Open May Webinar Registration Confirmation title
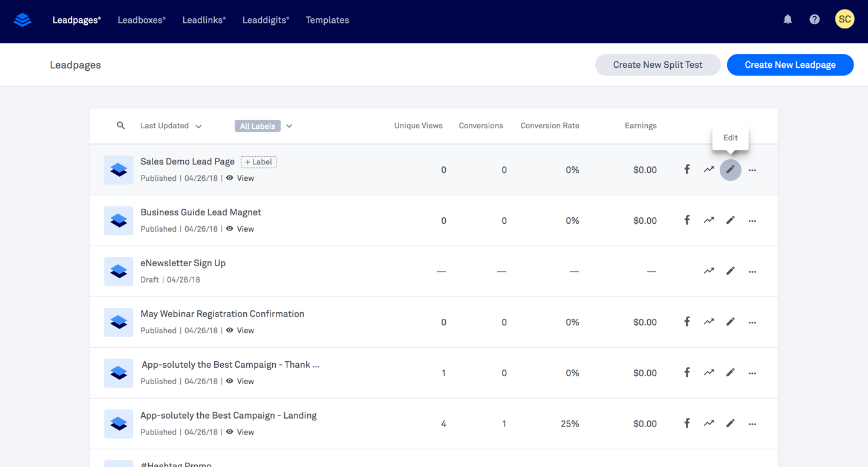This screenshot has height=467, width=868. (222, 314)
